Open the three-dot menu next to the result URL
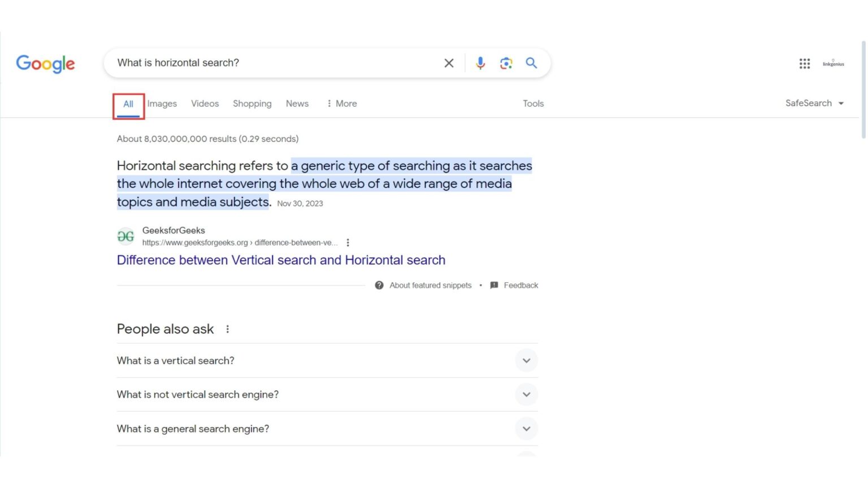 coord(348,242)
